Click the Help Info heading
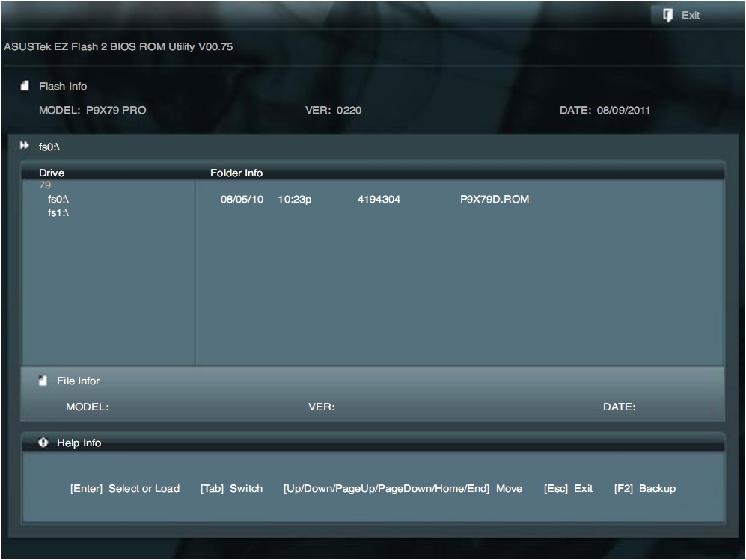This screenshot has width=746, height=560. tap(79, 443)
